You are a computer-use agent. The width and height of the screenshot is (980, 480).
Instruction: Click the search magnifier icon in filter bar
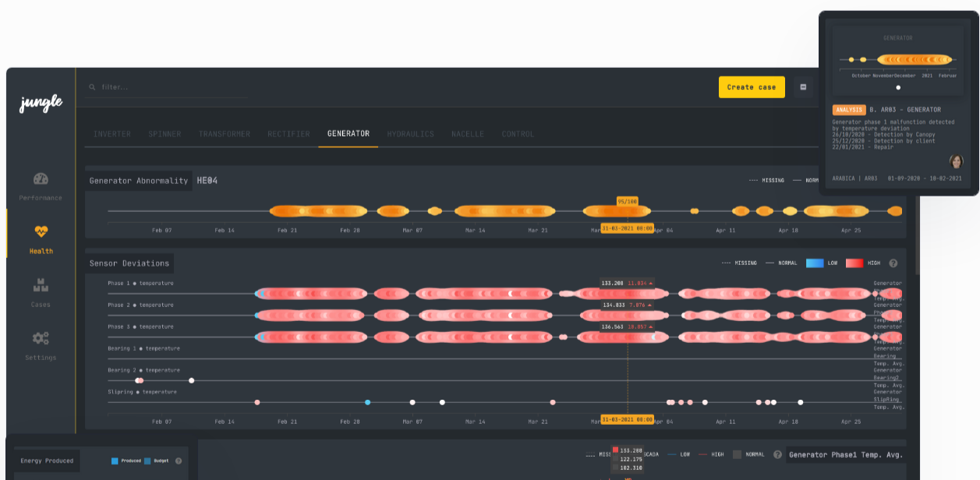tap(92, 87)
